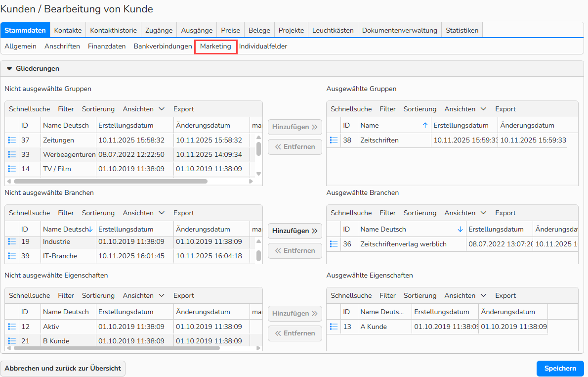Save customer with Speichern button

[x=560, y=369]
